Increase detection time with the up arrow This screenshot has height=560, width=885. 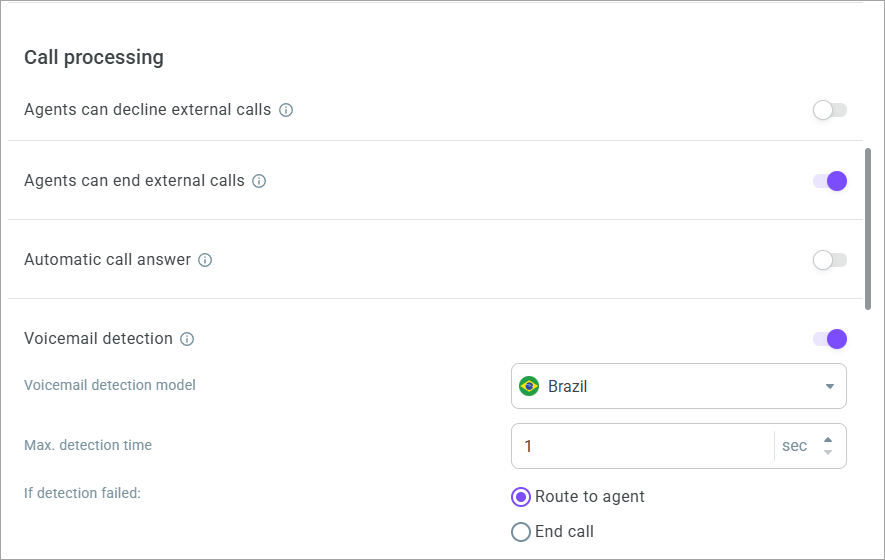tap(828, 440)
